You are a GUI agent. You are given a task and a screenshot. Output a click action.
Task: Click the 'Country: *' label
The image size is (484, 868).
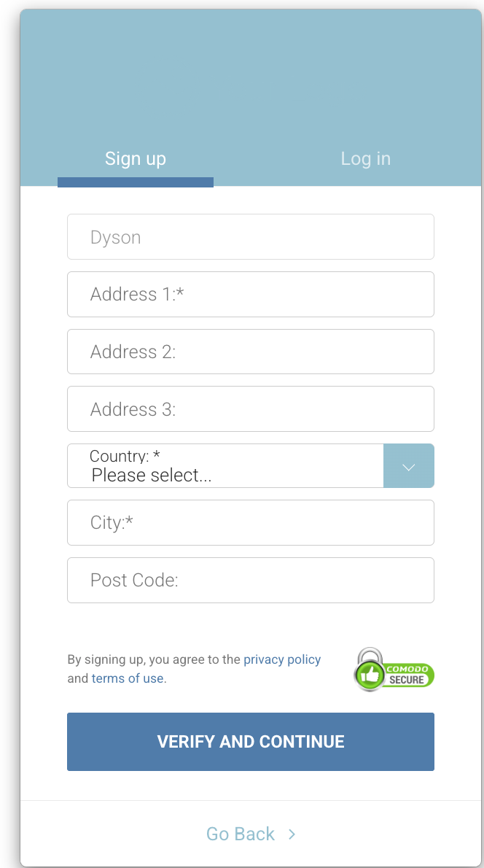coord(125,456)
